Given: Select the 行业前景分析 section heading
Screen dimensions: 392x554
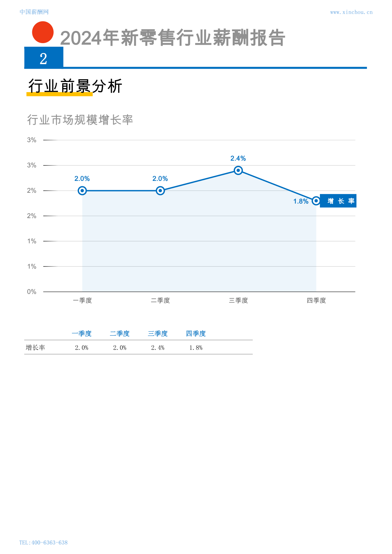Looking at the screenshot, I should pyautogui.click(x=75, y=86).
